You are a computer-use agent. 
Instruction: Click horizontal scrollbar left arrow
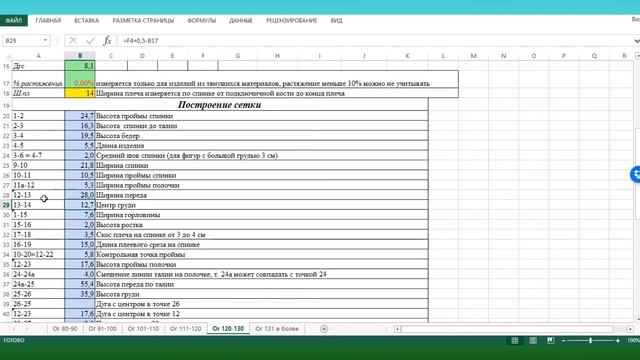(x=397, y=329)
